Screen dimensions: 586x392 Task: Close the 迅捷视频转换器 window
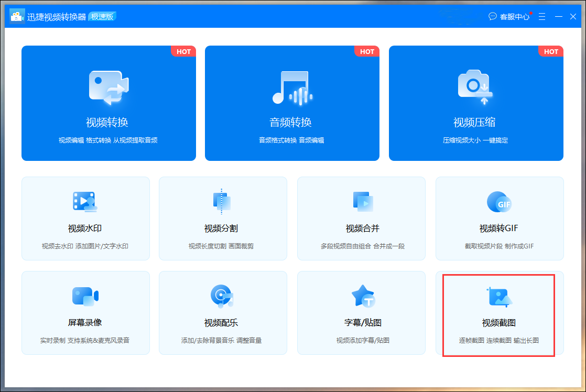click(573, 16)
